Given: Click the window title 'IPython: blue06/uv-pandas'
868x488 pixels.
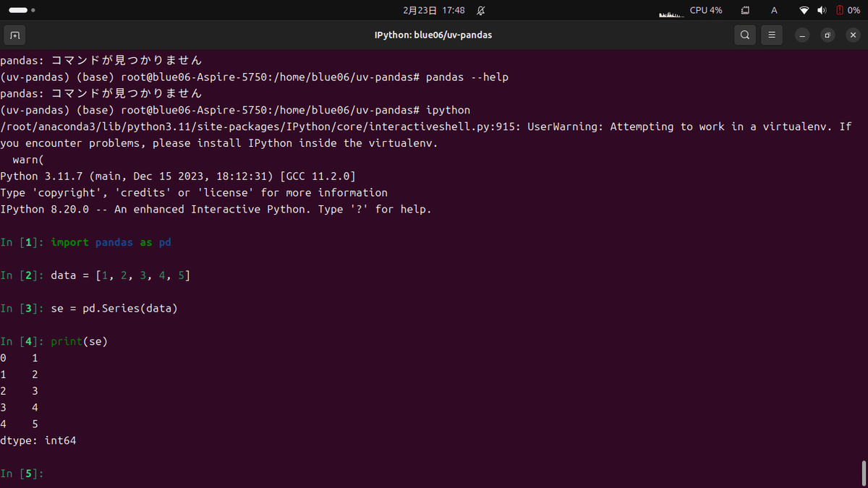Looking at the screenshot, I should 433,35.
